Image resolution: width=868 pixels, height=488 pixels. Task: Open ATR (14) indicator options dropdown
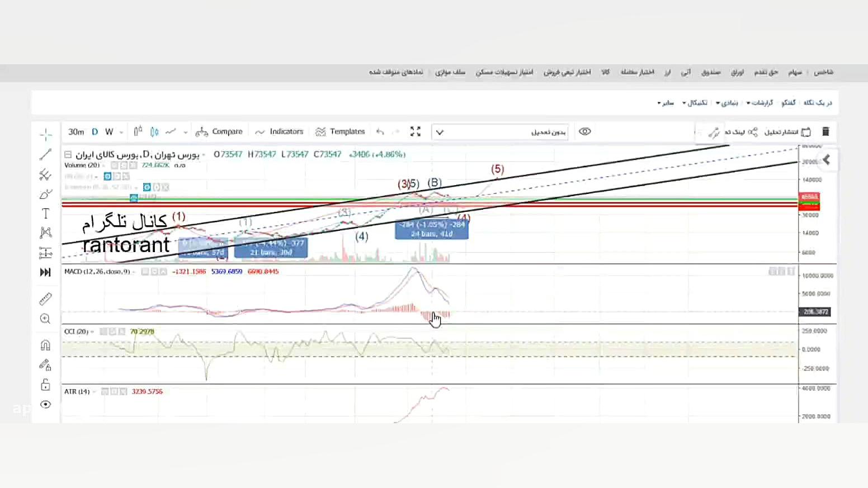94,392
